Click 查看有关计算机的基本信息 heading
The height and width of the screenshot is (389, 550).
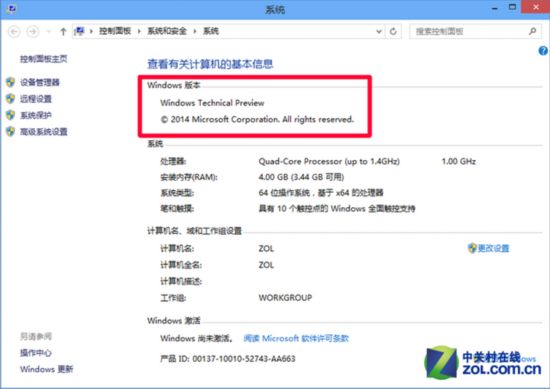click(x=210, y=64)
